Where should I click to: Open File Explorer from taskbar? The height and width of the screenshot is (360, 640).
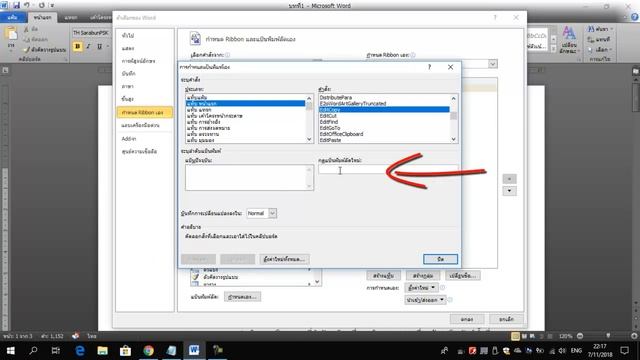click(102, 351)
